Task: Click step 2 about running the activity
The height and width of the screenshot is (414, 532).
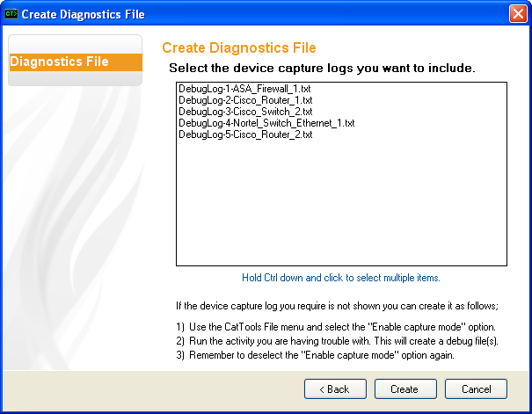Action: (x=338, y=340)
